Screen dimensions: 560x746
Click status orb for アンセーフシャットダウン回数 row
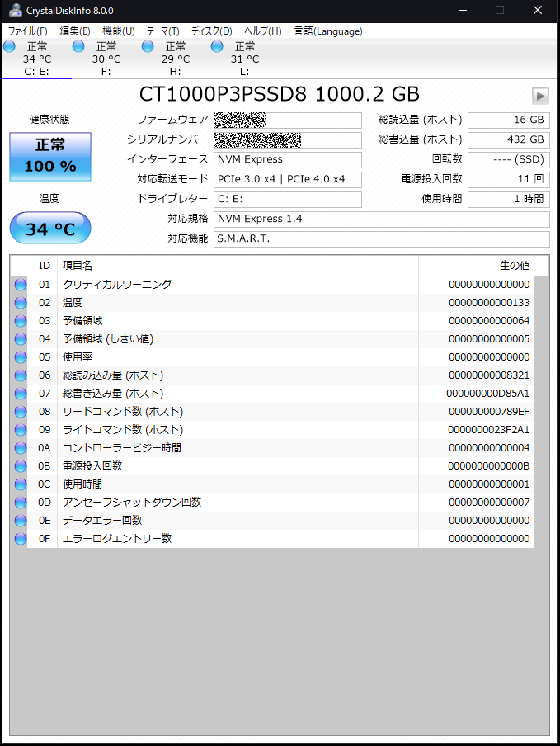pyautogui.click(x=21, y=502)
